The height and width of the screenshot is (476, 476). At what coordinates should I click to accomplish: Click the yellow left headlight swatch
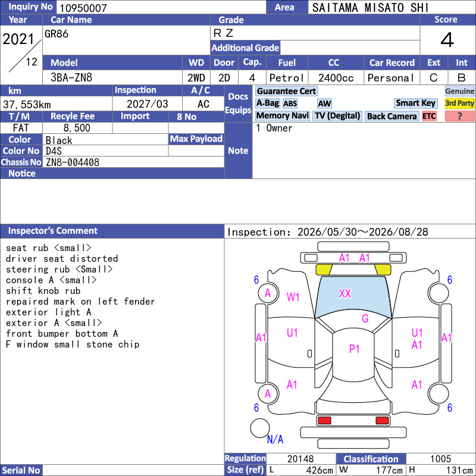[x=324, y=270]
